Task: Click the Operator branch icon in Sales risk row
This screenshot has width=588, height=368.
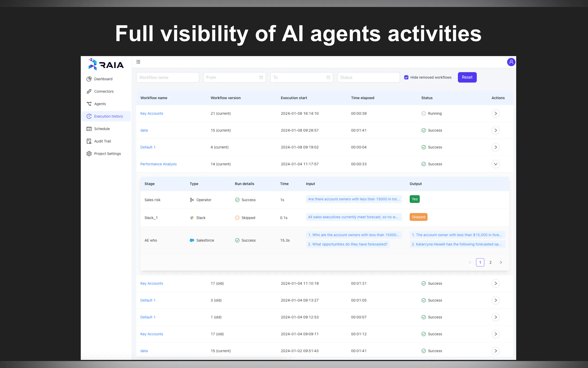Action: pyautogui.click(x=192, y=200)
